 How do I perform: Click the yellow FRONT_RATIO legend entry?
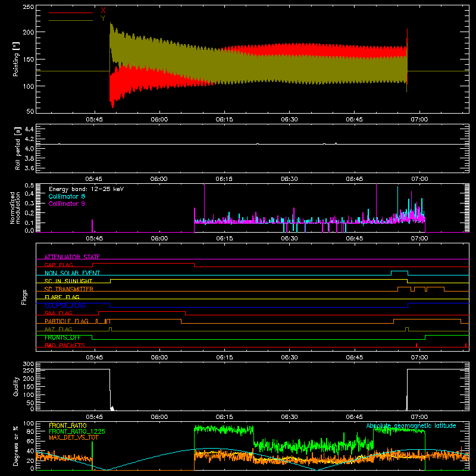coord(68,425)
